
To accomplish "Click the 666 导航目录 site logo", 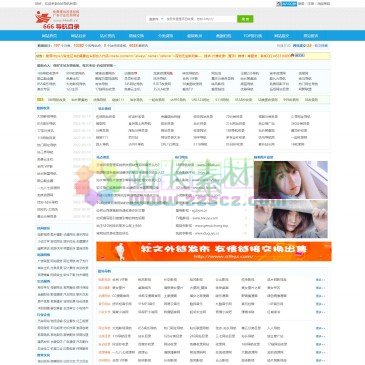I will tap(57, 19).
